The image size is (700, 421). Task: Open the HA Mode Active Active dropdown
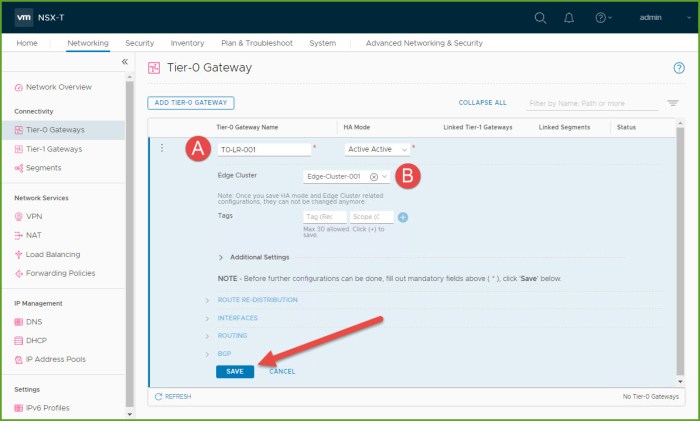(376, 149)
